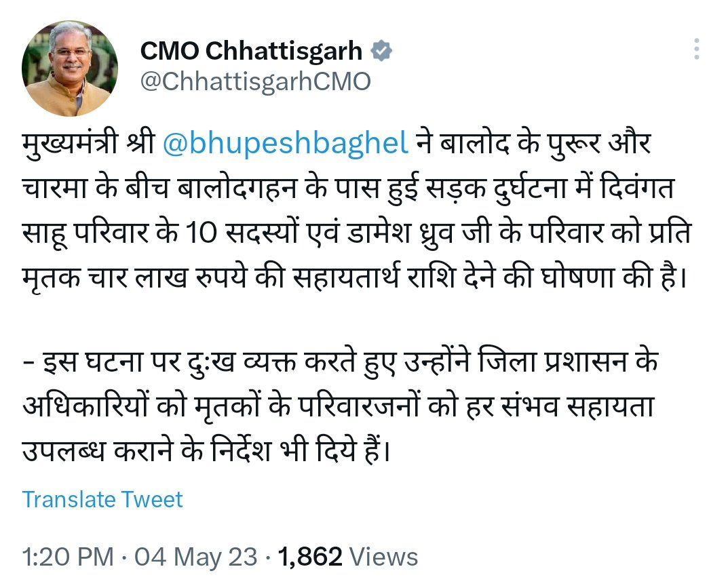Click the blue verified badge icon

coord(382,51)
